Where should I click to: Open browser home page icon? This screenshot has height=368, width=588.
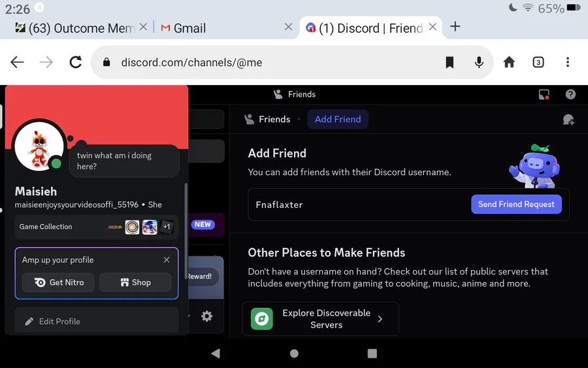click(x=509, y=62)
